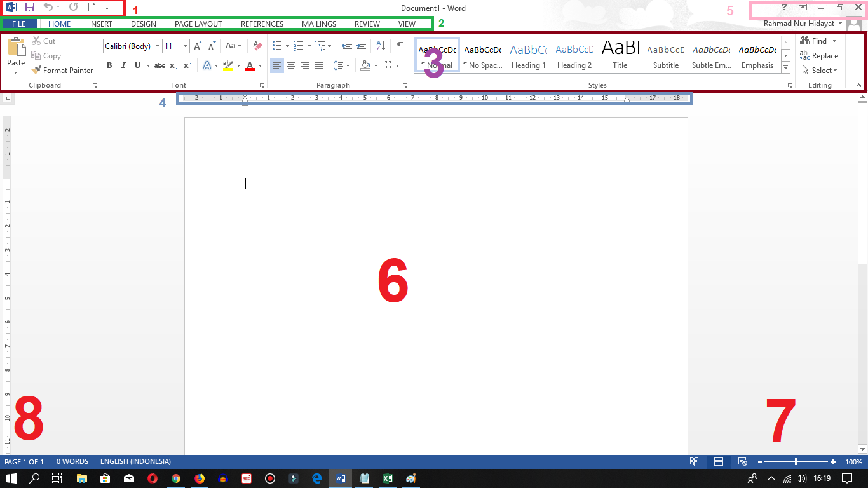The height and width of the screenshot is (488, 868).
Task: Switch to the REFERENCES tab
Action: [x=262, y=24]
